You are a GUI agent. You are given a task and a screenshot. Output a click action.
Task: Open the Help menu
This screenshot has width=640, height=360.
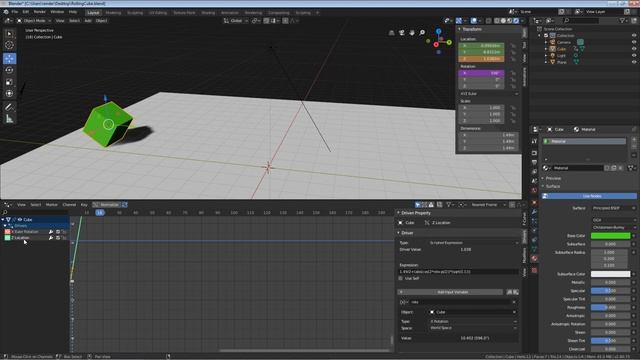73,12
